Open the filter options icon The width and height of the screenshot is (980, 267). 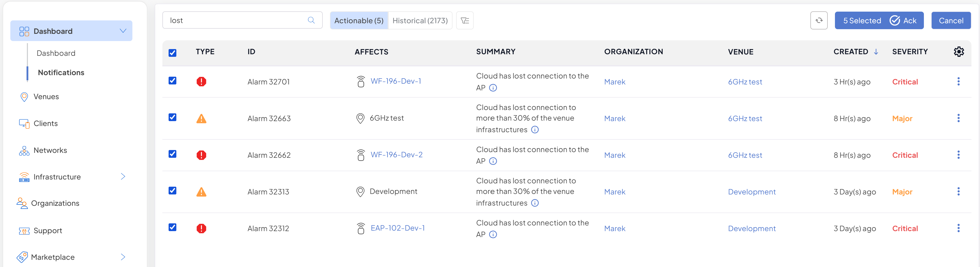pyautogui.click(x=464, y=20)
